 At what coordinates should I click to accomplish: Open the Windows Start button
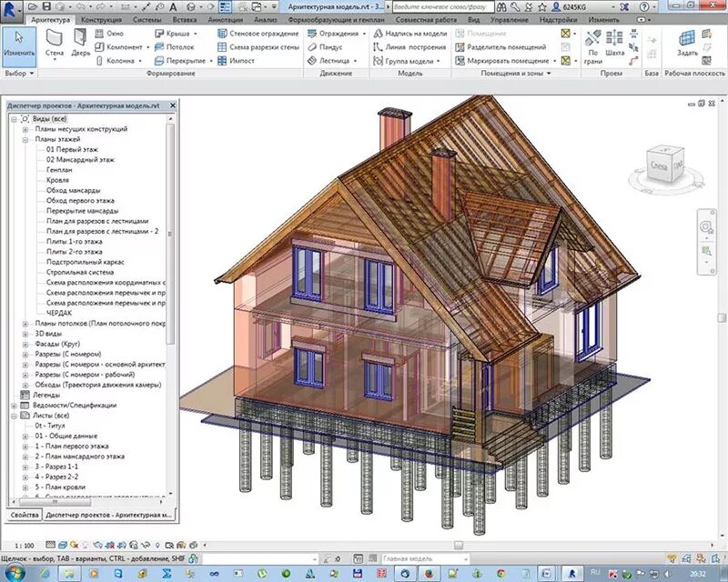point(15,573)
